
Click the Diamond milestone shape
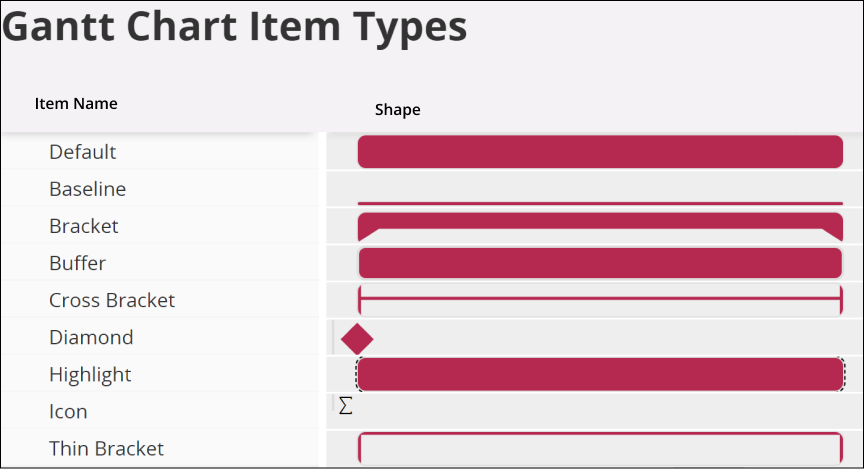[356, 338]
